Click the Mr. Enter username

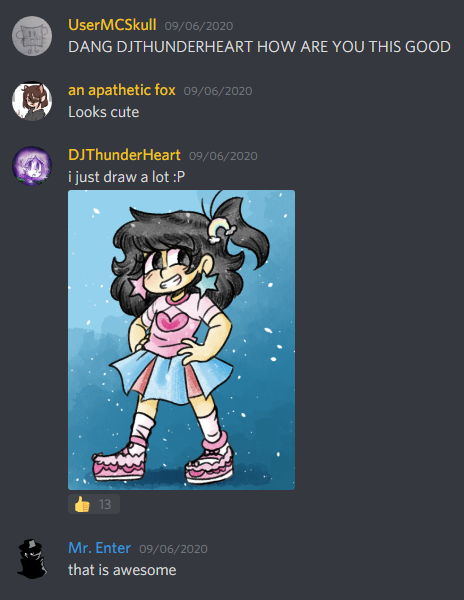pos(99,548)
